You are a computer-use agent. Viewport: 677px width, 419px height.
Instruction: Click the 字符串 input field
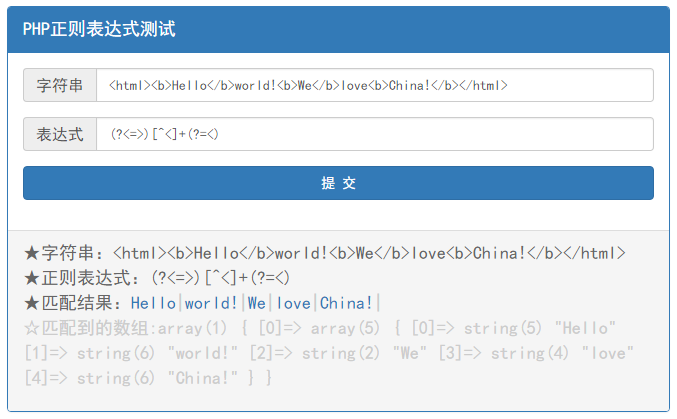click(x=375, y=85)
